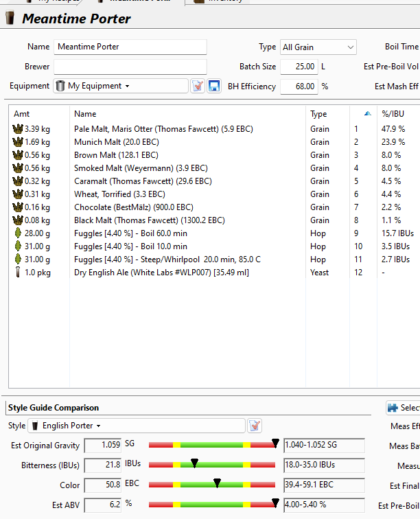Click the hop icon in Steep/Whirlpool row
This screenshot has width=420, height=519.
[18, 259]
